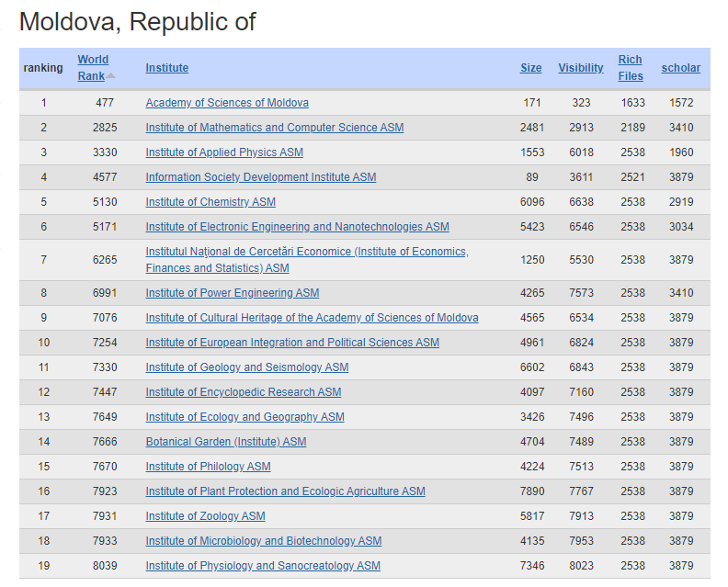Open Institute of Electronic Engineering and Nanotechnologies ASM

coord(297,227)
